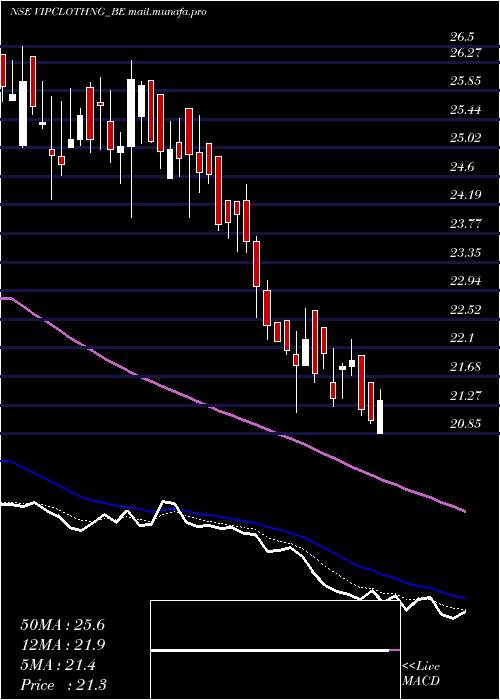
Task: Select the 24.6 price axis label
Action: tap(462, 167)
